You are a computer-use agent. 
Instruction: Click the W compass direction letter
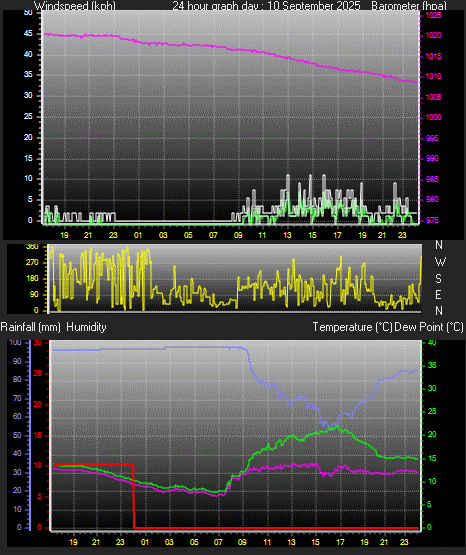click(x=440, y=262)
